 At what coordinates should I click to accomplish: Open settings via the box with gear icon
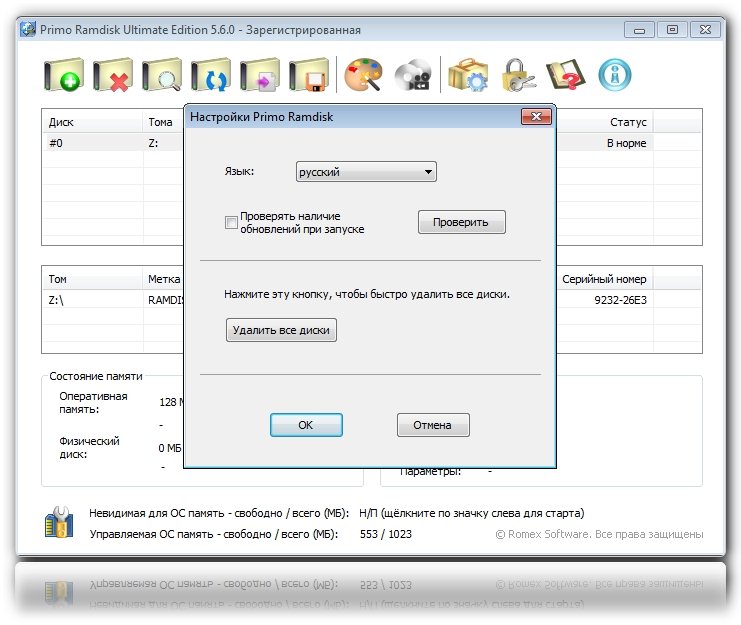coord(467,76)
